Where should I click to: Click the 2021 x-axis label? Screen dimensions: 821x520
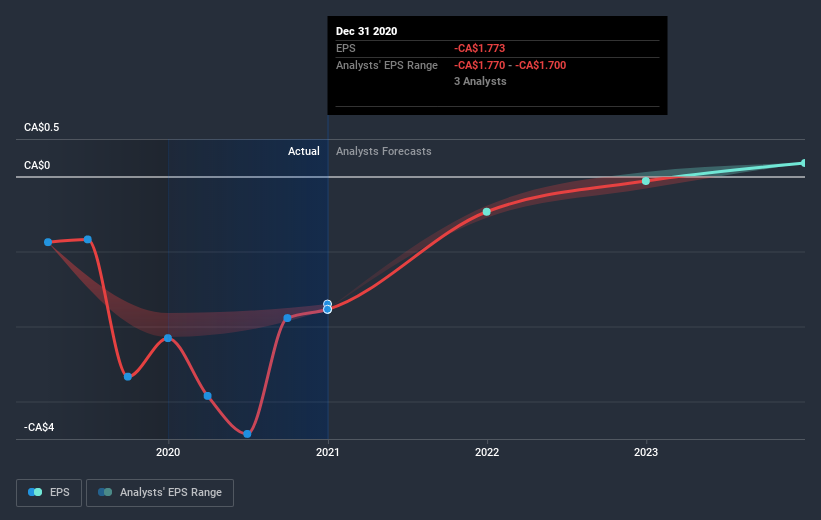(327, 452)
